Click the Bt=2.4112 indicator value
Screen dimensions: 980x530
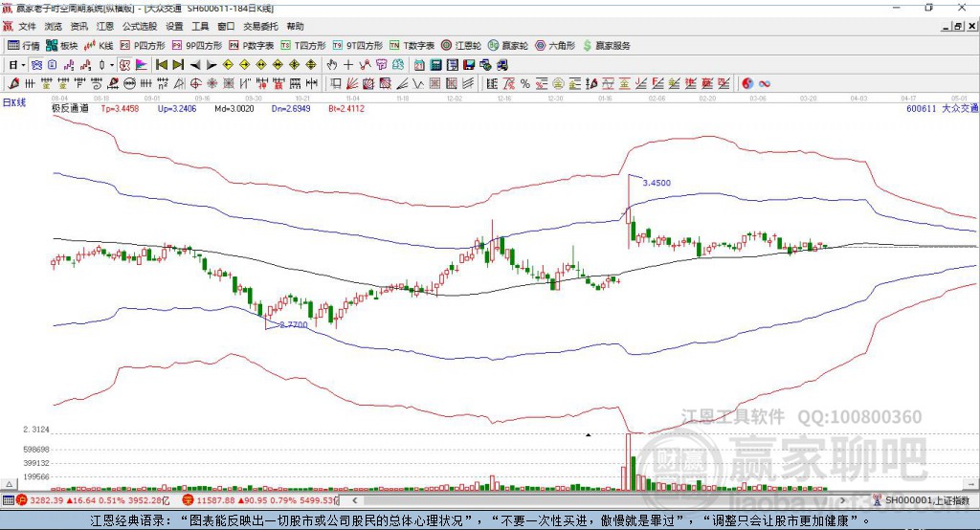point(346,108)
